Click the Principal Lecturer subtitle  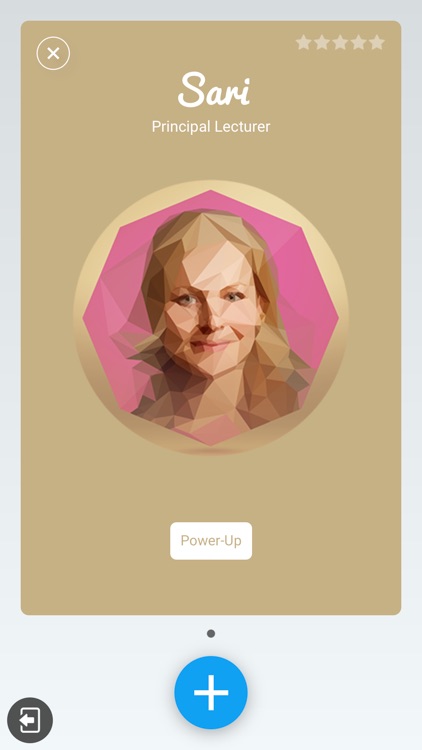coord(211,127)
